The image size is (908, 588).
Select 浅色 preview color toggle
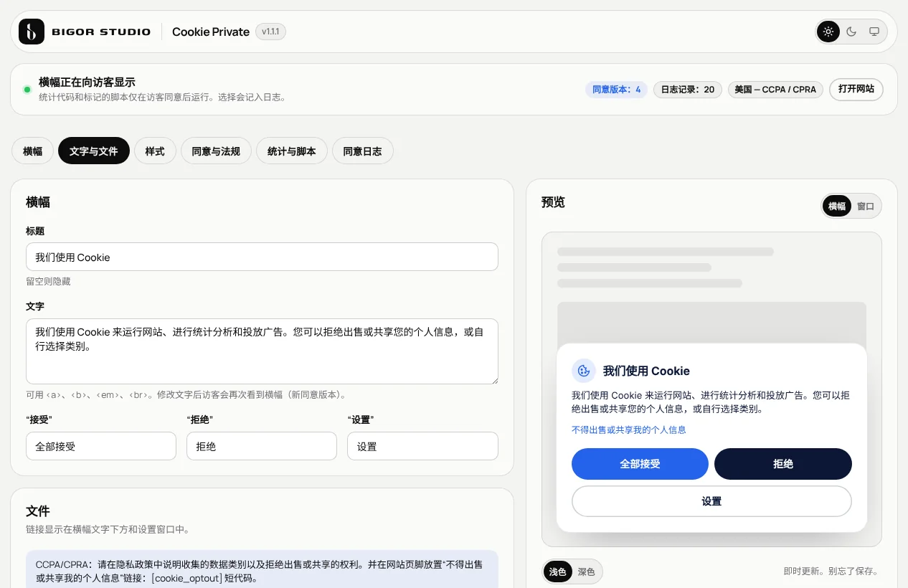pos(558,572)
